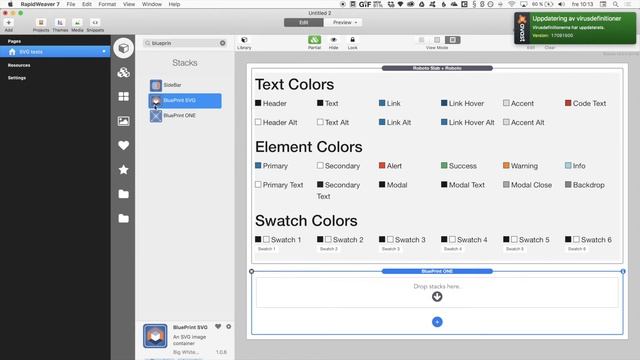Select the stacked cubes group icon
This screenshot has width=640, height=360.
pyautogui.click(x=123, y=73)
